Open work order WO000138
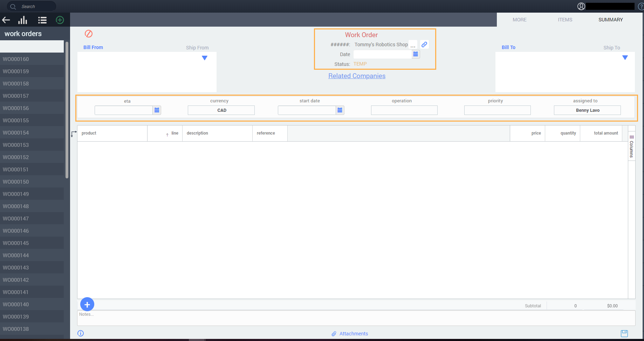 point(32,329)
